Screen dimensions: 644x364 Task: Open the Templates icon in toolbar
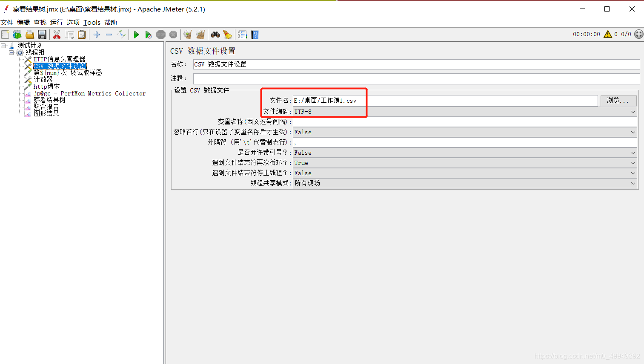point(17,35)
